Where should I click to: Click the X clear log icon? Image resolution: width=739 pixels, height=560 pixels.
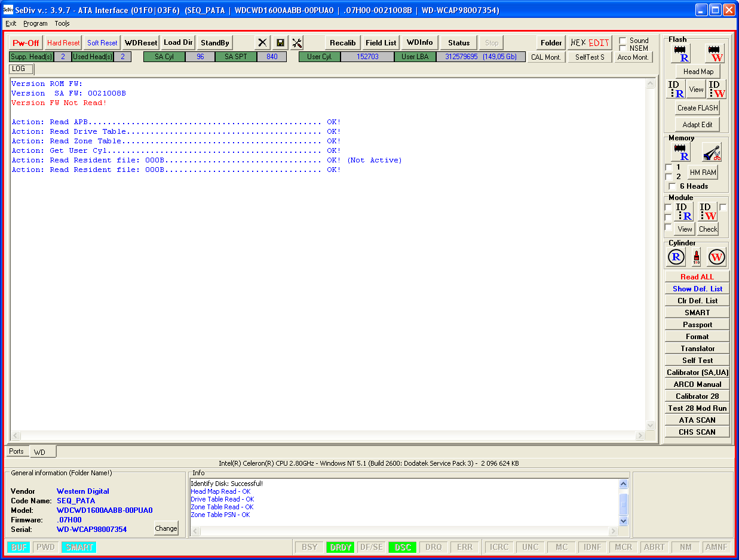coord(263,43)
